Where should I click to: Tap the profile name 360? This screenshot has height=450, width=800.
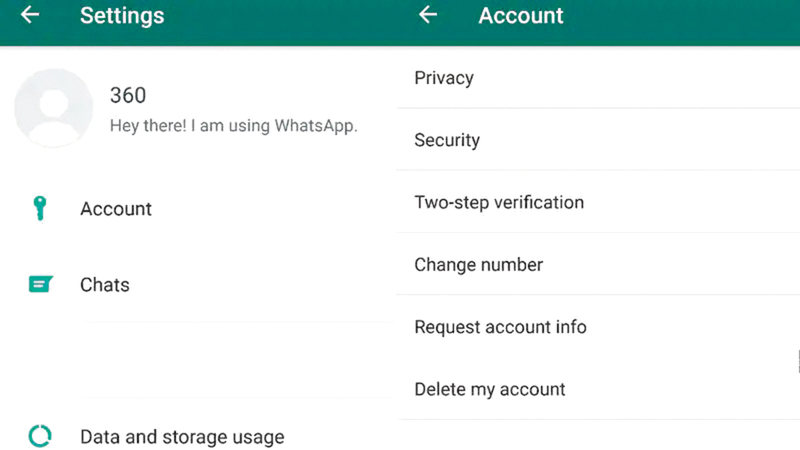127,95
